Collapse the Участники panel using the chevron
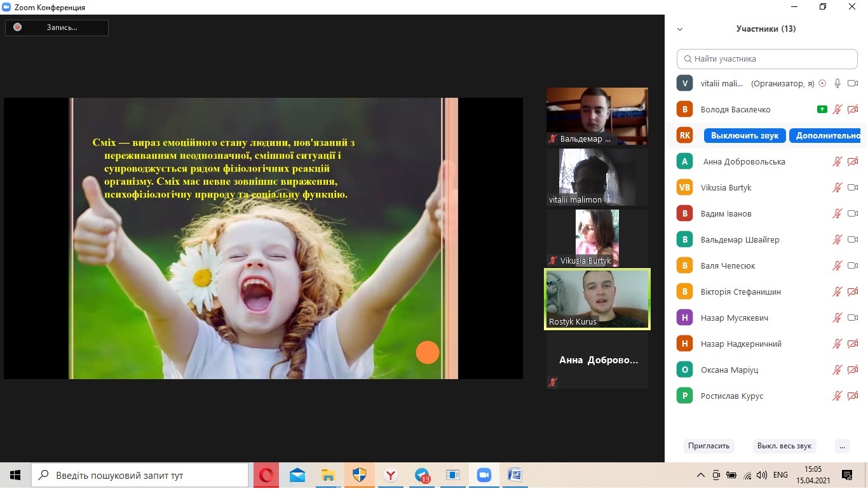This screenshot has width=868, height=489. [680, 29]
